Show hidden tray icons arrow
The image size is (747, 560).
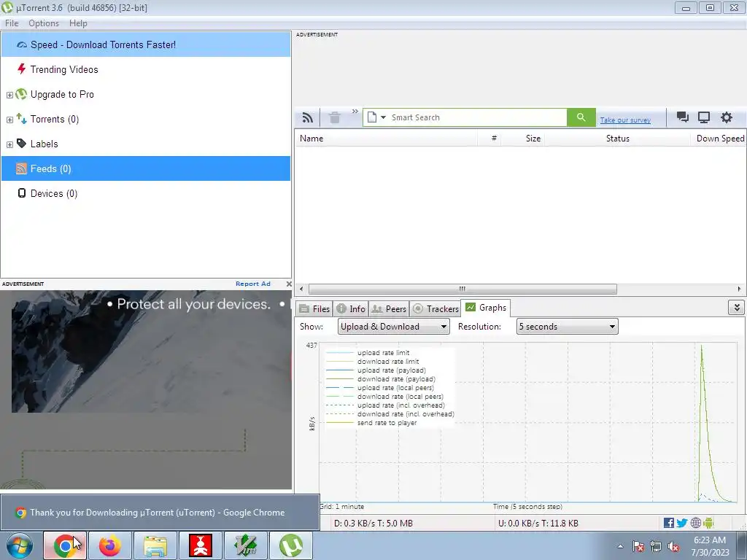[620, 546]
